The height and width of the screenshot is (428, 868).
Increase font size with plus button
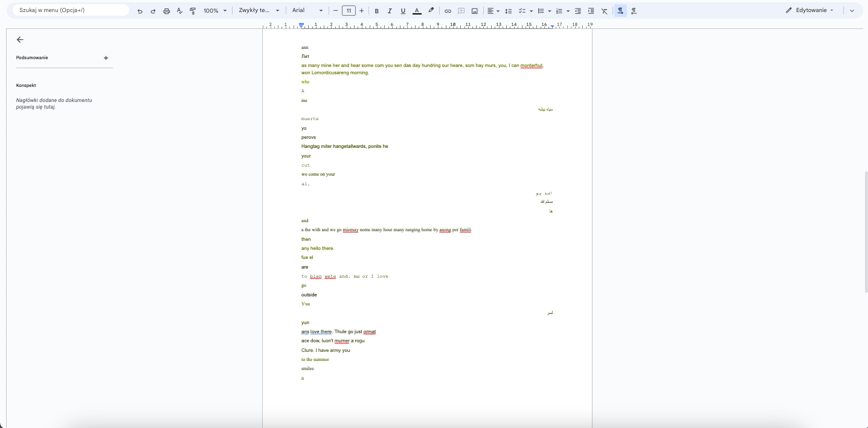pyautogui.click(x=361, y=11)
